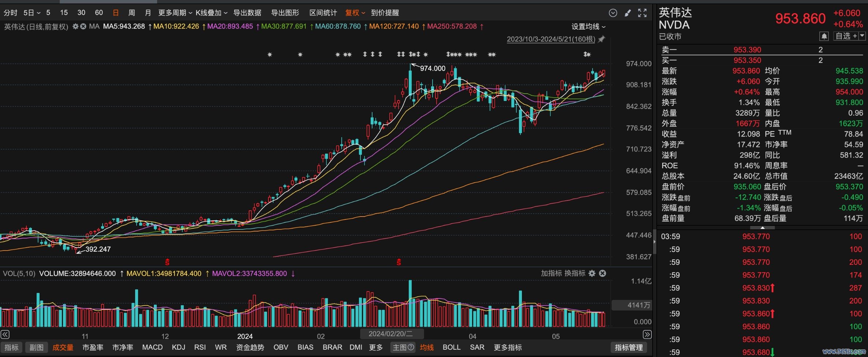Collapse the quote details with up arrow

coord(763,228)
